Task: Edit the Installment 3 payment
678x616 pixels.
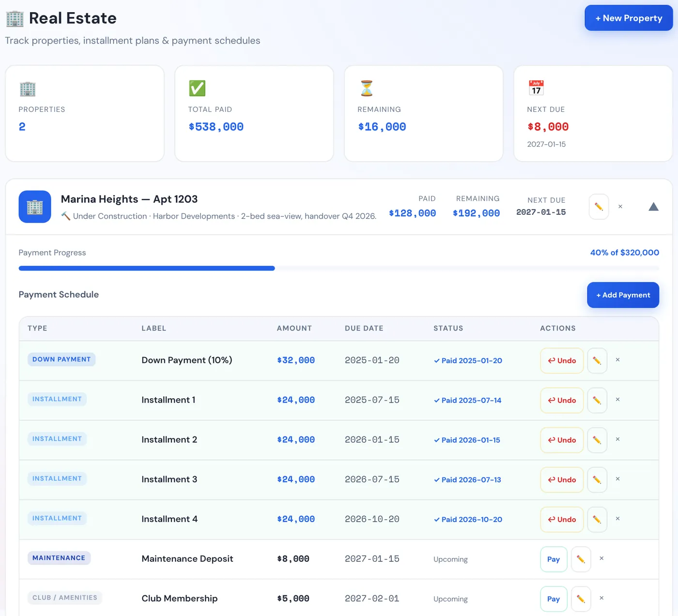Action: [597, 480]
